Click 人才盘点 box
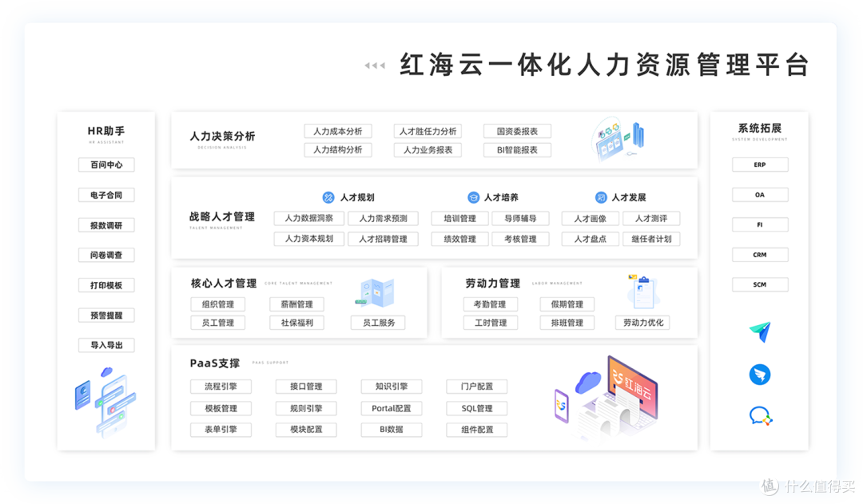Image resolution: width=863 pixels, height=504 pixels. pyautogui.click(x=591, y=239)
